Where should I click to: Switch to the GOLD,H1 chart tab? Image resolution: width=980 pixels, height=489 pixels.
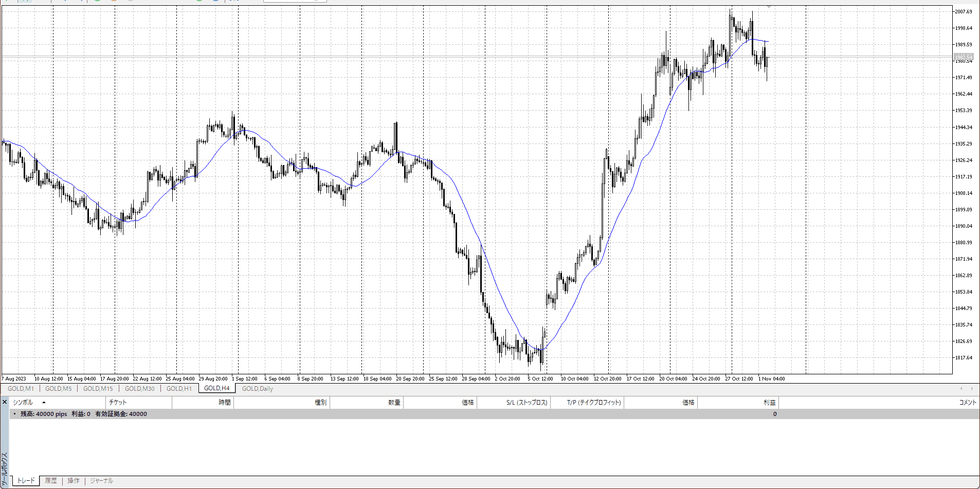pos(179,389)
